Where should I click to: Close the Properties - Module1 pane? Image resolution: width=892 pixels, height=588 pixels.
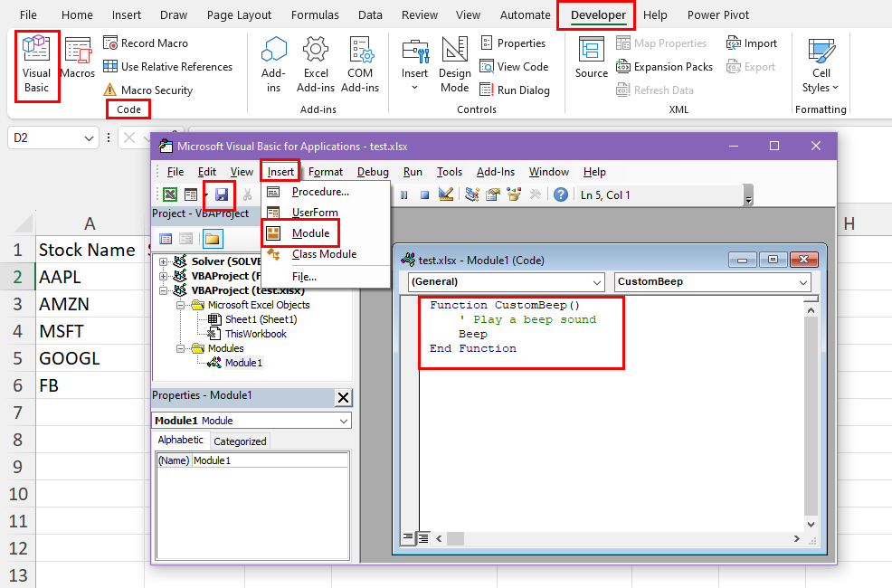343,397
